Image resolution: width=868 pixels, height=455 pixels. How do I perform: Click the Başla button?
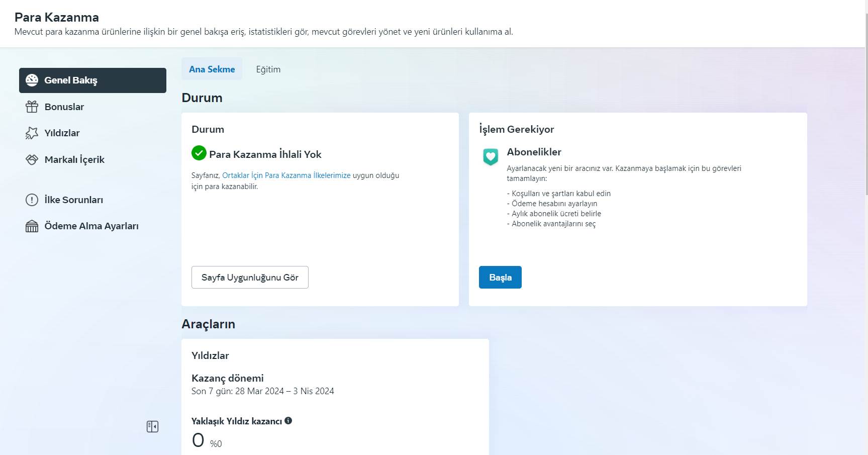[x=500, y=277]
